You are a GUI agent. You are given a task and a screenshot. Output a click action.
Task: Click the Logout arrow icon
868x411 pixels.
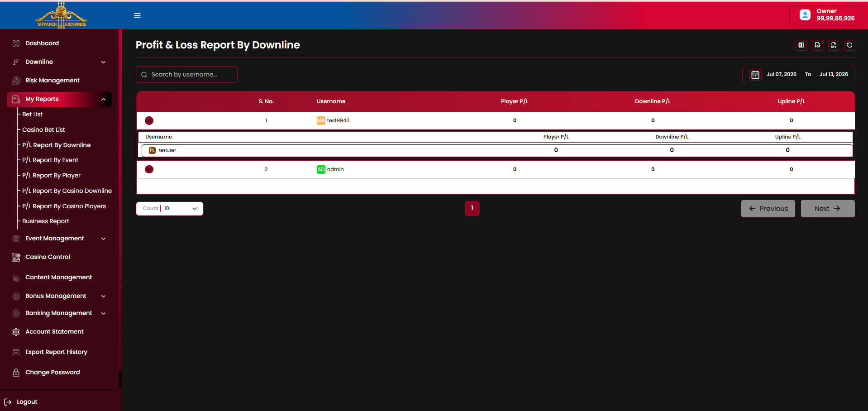tap(8, 402)
